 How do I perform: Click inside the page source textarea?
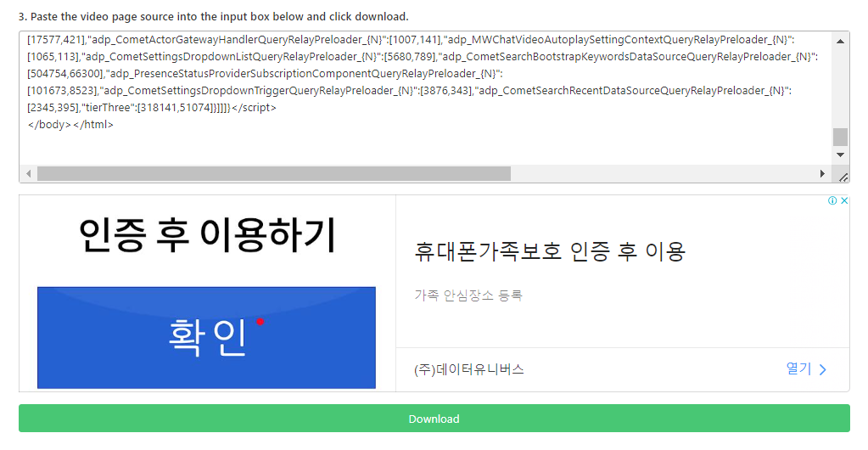coord(426,98)
